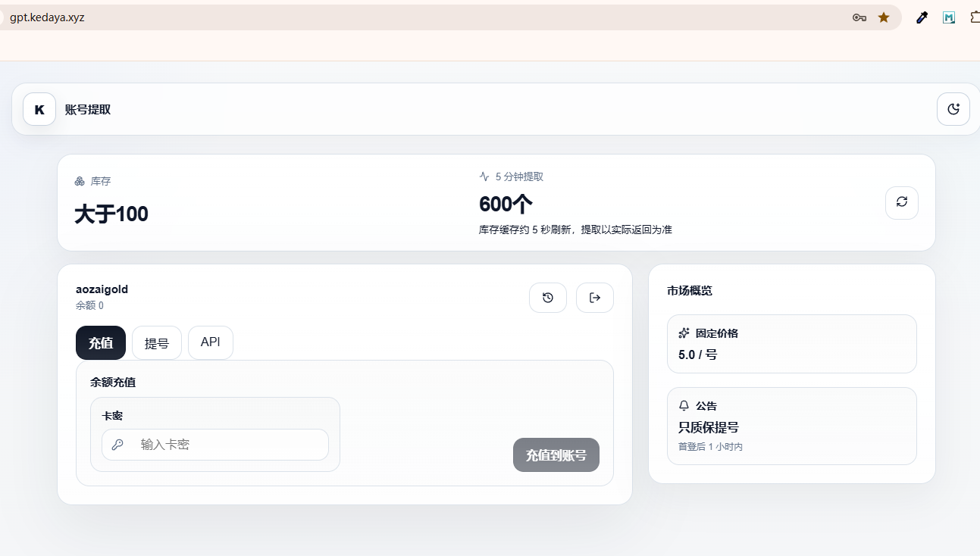
Task: Open the history records clock icon
Action: coord(548,298)
